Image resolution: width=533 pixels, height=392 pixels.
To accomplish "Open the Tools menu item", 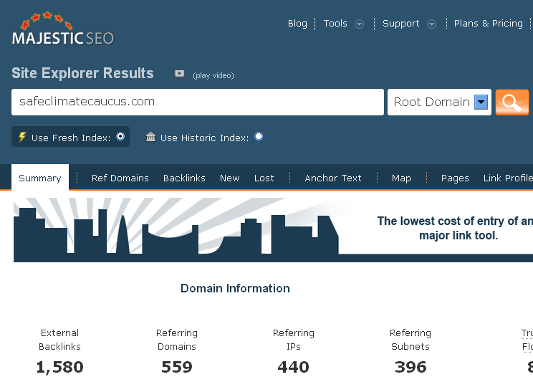I will 335,23.
